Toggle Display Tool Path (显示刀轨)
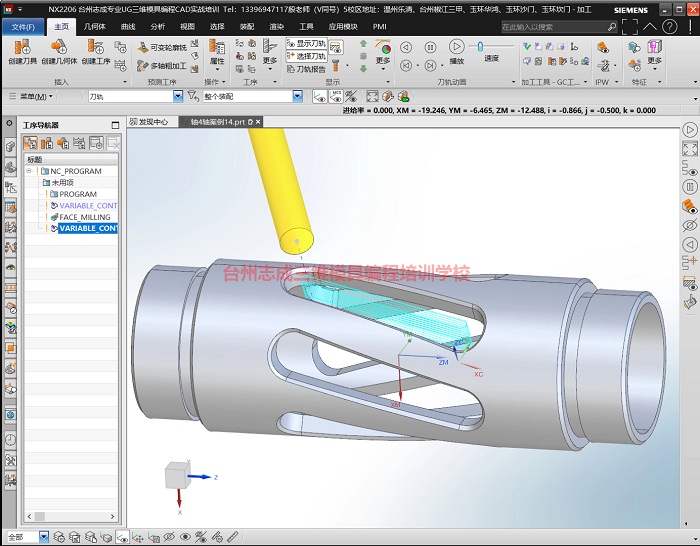700x546 pixels. pyautogui.click(x=306, y=44)
